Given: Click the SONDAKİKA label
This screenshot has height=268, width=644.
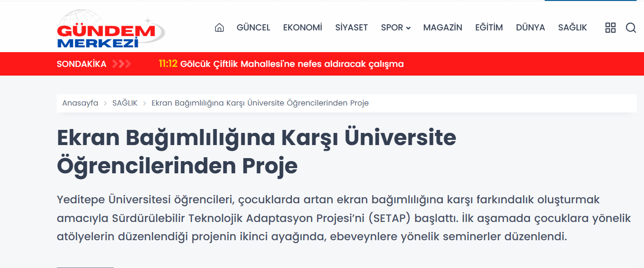Looking at the screenshot, I should 82,64.
